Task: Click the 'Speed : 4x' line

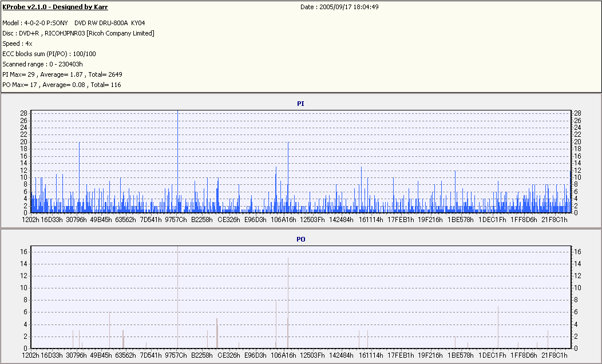Action: tap(17, 43)
